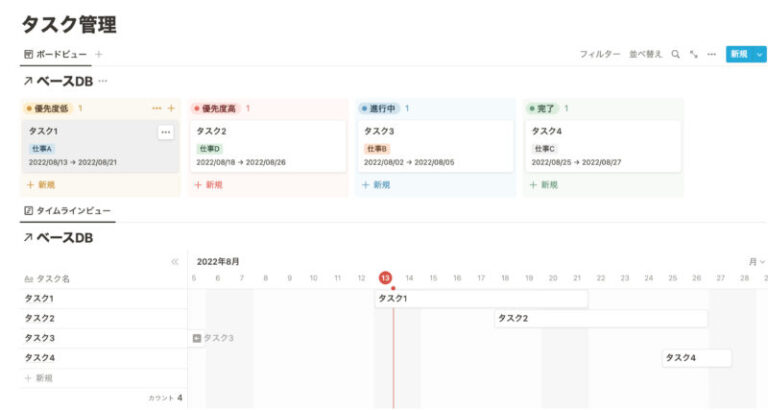Click the フィルター button
The height and width of the screenshot is (410, 768).
coord(600,54)
